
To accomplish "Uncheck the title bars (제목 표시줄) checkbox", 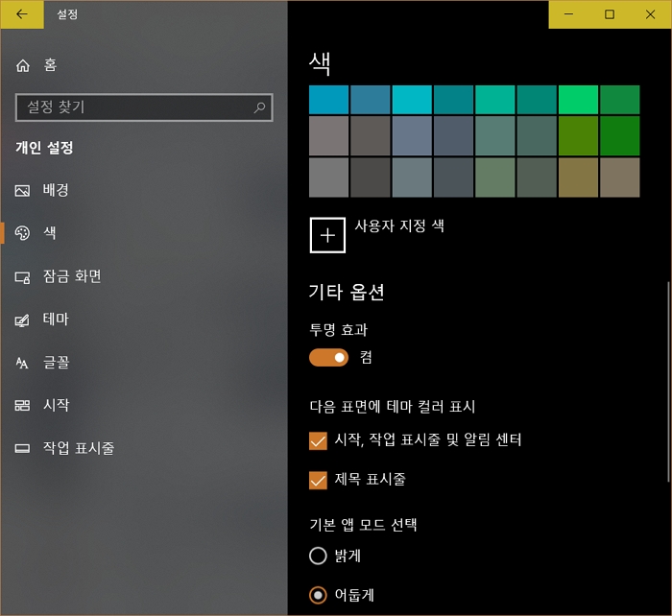I will coord(319,480).
